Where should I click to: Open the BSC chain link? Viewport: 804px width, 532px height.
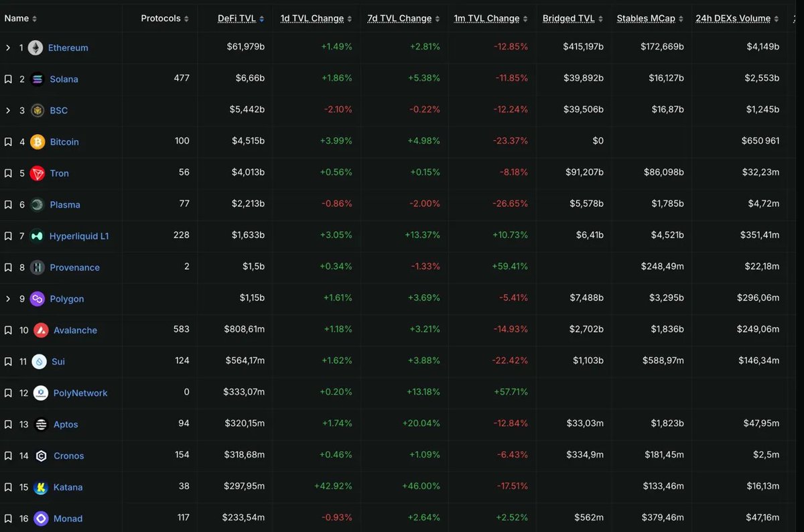pyautogui.click(x=58, y=111)
